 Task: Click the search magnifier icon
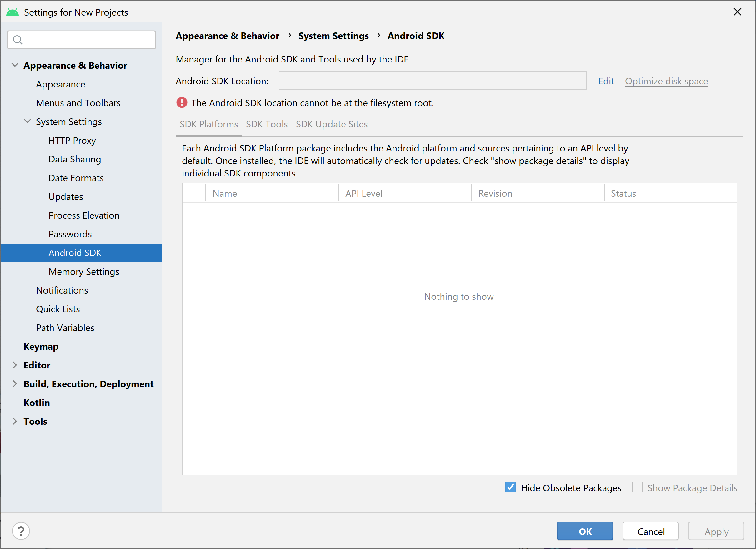pos(18,40)
